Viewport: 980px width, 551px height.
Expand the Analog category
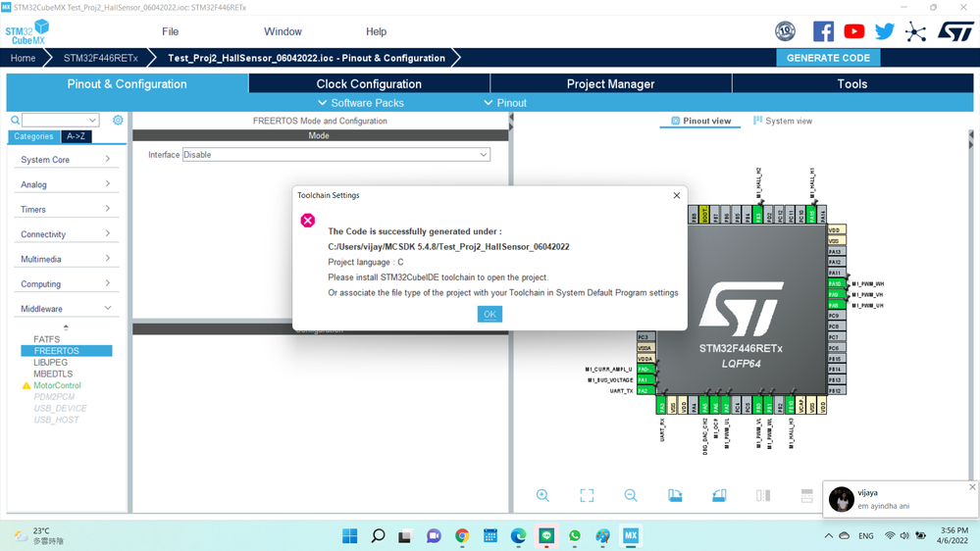tap(65, 184)
